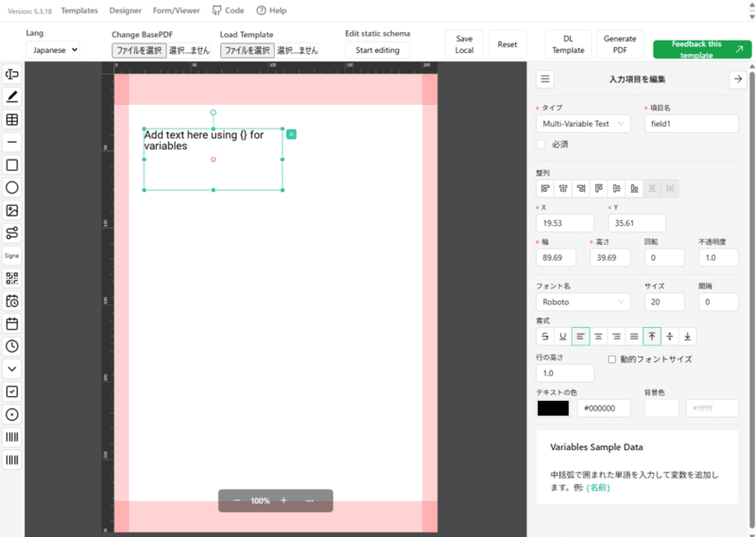Click the strikethrough format icon

point(545,337)
